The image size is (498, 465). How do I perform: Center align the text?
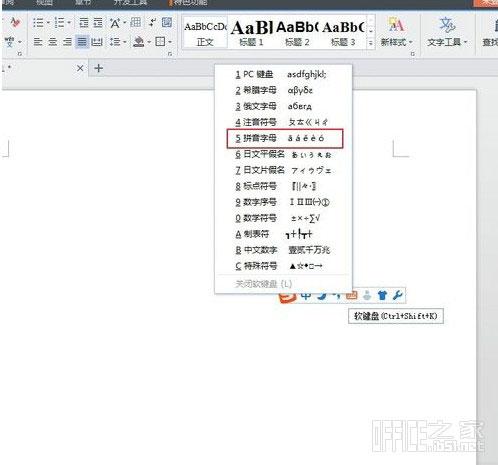52,42
